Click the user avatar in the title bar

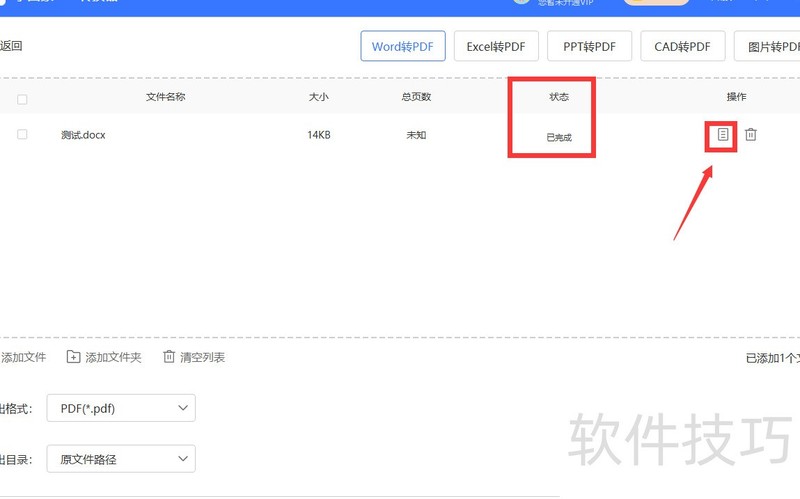pyautogui.click(x=520, y=2)
